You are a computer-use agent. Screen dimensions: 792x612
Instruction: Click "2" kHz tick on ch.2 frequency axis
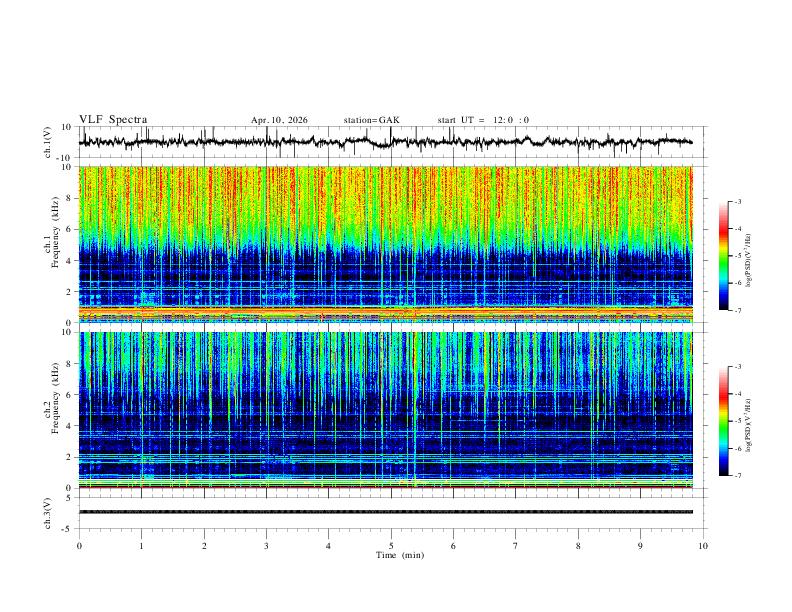point(70,457)
